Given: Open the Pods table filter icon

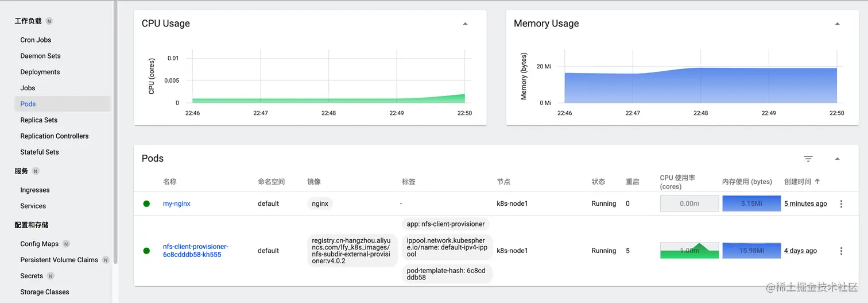Looking at the screenshot, I should click(808, 159).
